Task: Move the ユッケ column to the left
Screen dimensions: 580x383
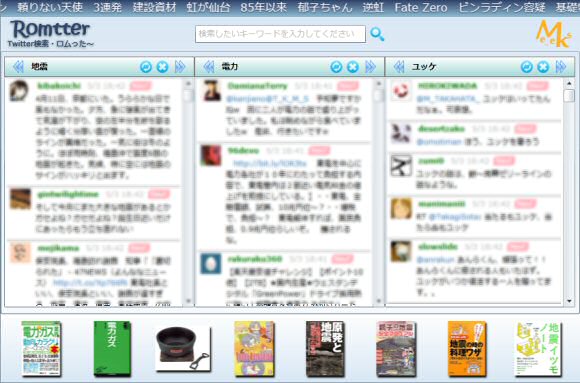Action: pos(399,67)
